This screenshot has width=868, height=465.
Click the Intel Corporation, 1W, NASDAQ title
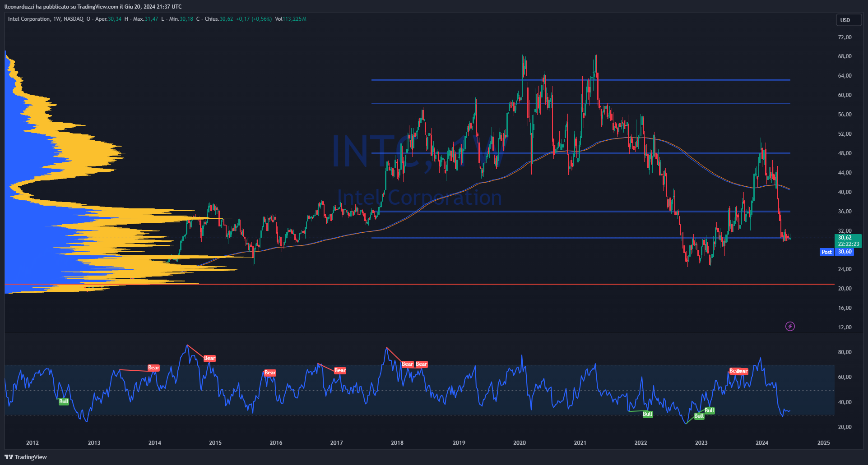(46, 19)
